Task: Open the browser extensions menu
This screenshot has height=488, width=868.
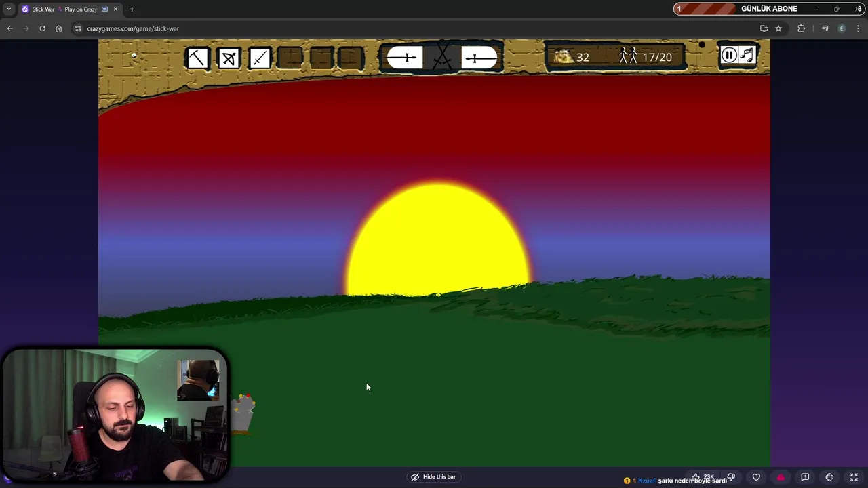Action: (802, 28)
